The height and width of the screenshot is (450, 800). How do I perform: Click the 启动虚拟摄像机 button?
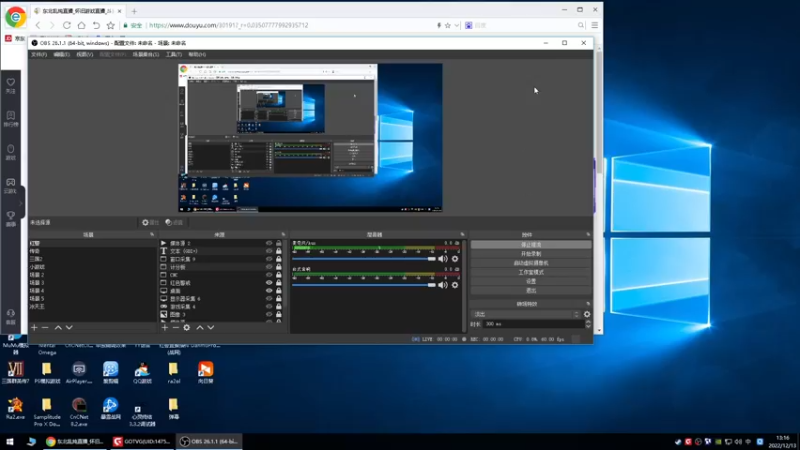point(531,263)
